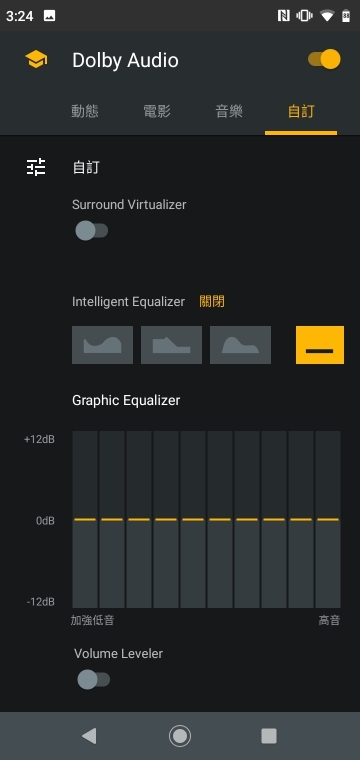The image size is (360, 760).
Task: Select the third Intelligent Equalizer preset shape
Action: tap(240, 345)
